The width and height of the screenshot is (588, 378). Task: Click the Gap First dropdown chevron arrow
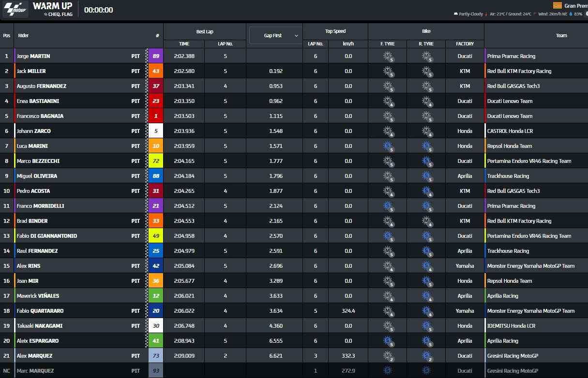296,36
